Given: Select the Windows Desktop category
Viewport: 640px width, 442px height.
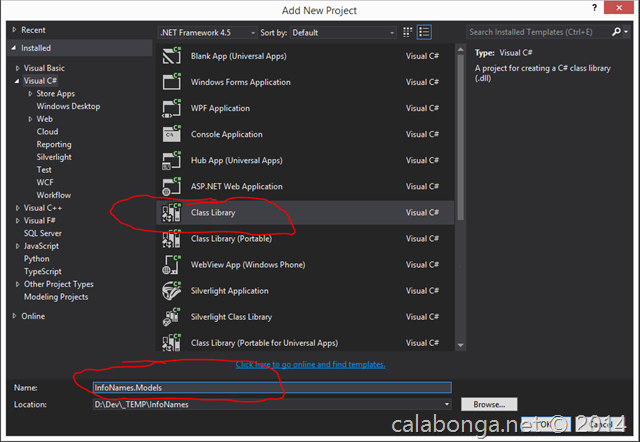Looking at the screenshot, I should tap(68, 106).
